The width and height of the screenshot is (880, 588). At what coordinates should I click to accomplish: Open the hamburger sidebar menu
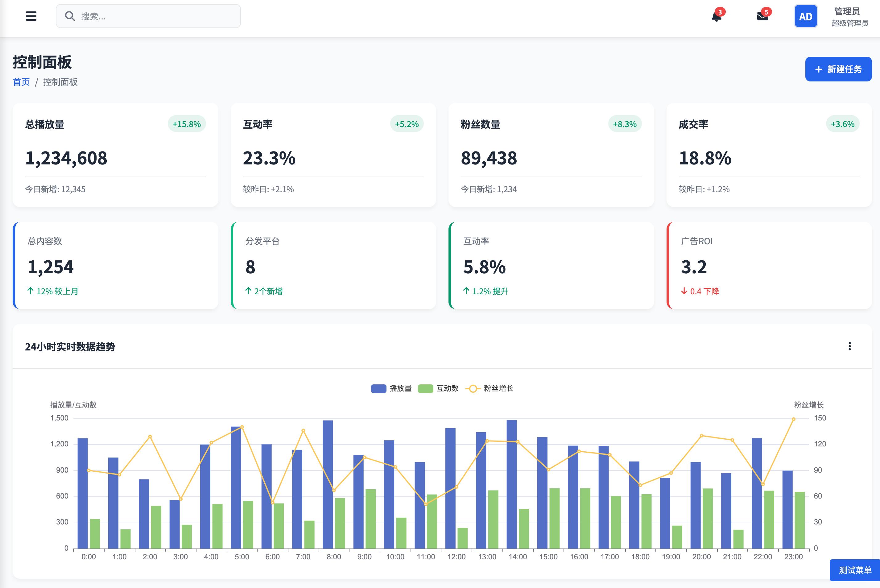coord(31,16)
